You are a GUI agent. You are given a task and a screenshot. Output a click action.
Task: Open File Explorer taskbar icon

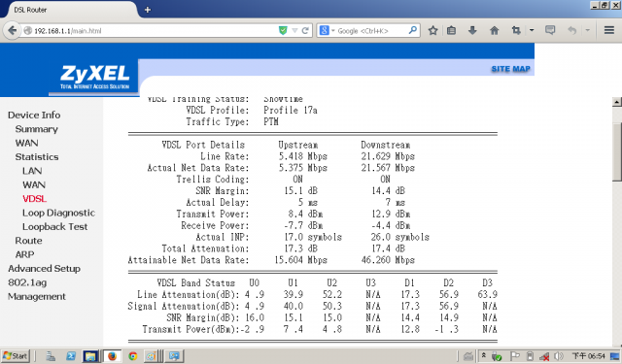click(90, 356)
